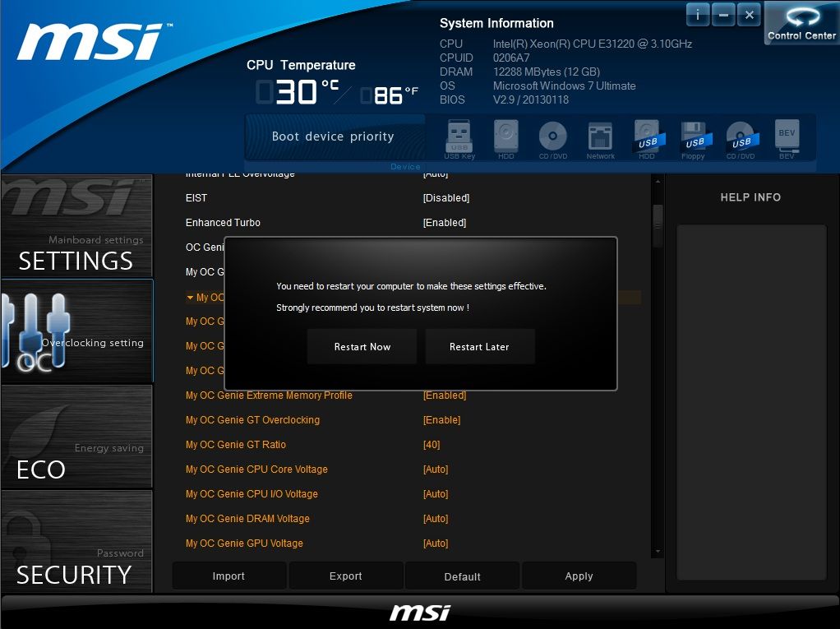Click the OS Windows 7 Ultimate value

point(564,86)
